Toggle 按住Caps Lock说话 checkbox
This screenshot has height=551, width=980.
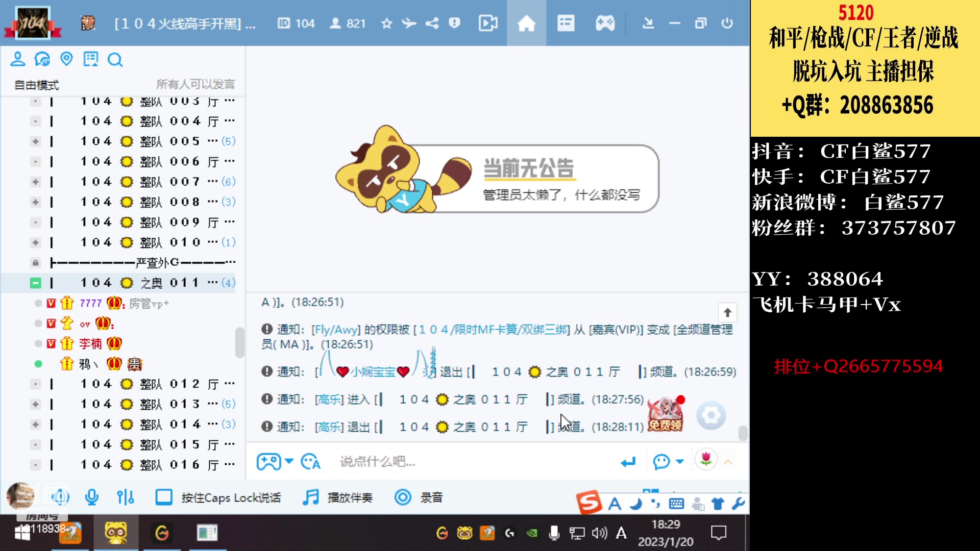click(164, 497)
